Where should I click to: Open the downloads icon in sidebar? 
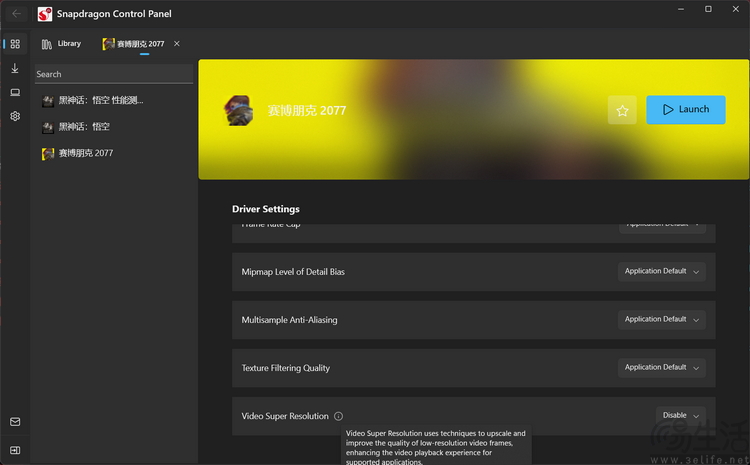tap(15, 68)
